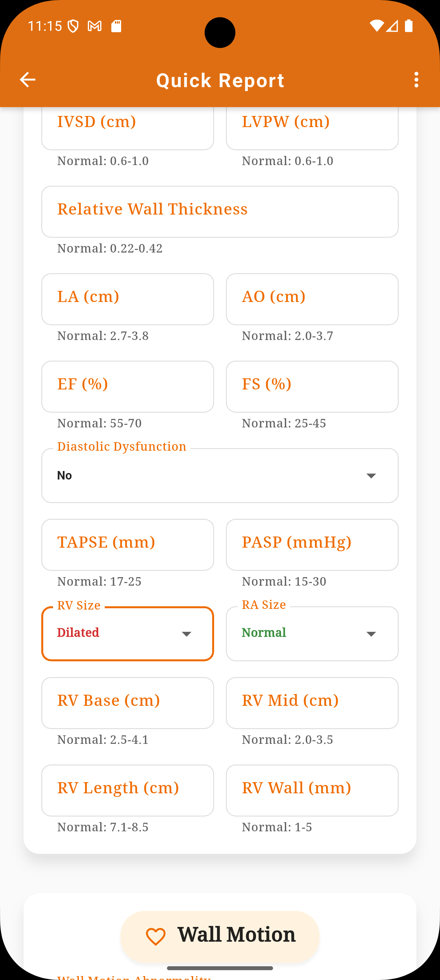Select the Wall Motion section button
The image size is (440, 980).
click(220, 937)
